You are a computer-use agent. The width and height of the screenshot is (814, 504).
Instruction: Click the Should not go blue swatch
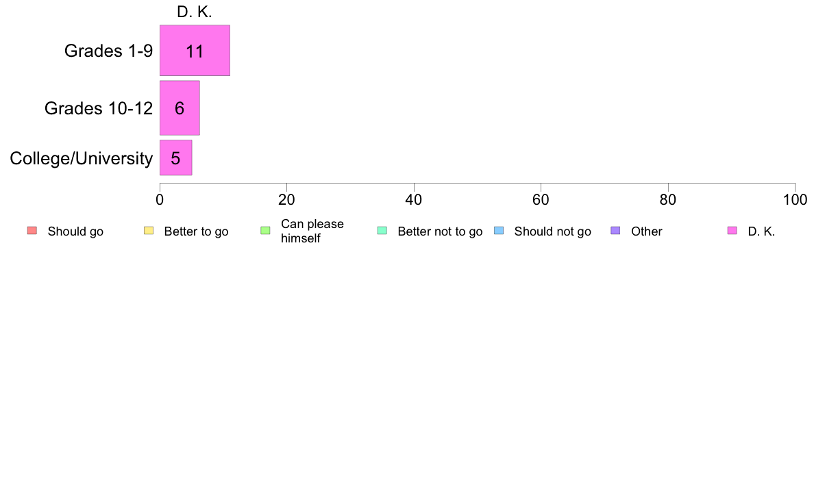(499, 231)
